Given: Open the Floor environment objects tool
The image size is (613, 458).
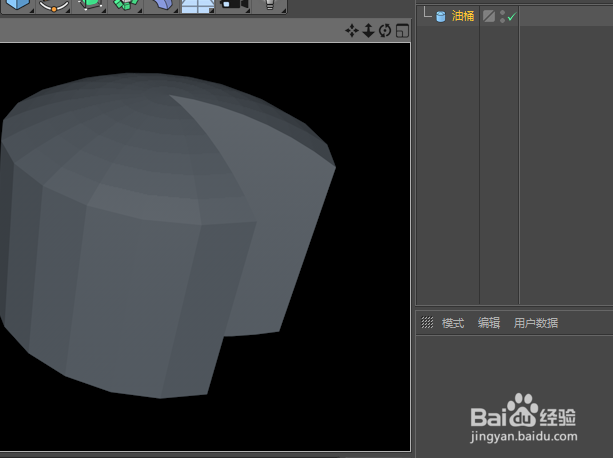Looking at the screenshot, I should (197, 5).
